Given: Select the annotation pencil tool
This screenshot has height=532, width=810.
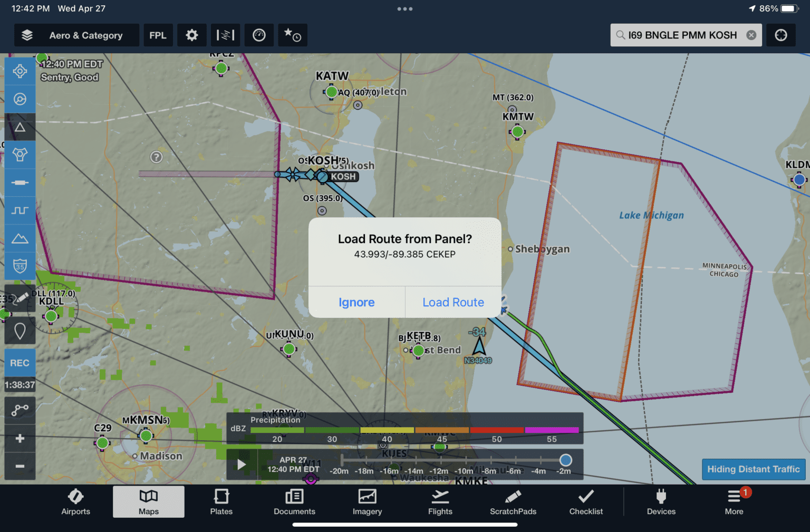Looking at the screenshot, I should [x=20, y=298].
